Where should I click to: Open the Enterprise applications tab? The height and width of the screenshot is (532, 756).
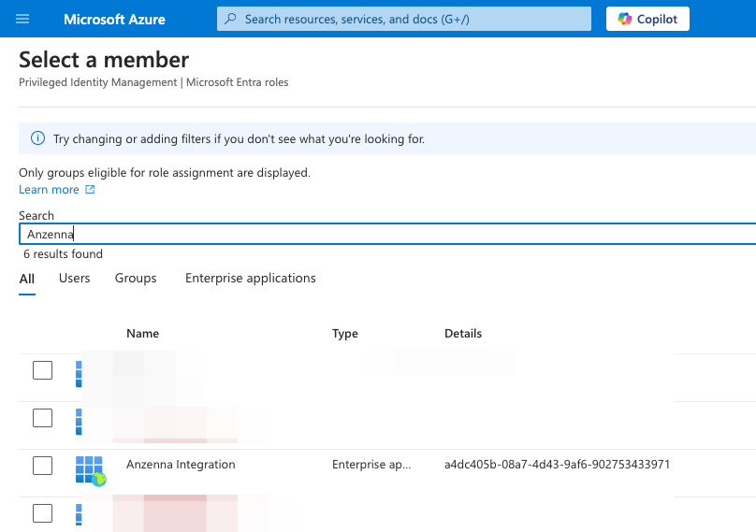click(250, 279)
